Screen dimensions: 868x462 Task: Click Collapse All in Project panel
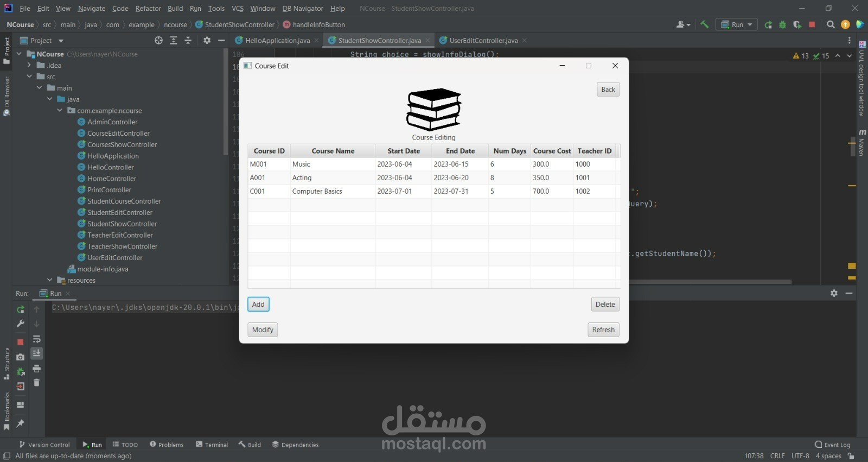[x=188, y=40]
